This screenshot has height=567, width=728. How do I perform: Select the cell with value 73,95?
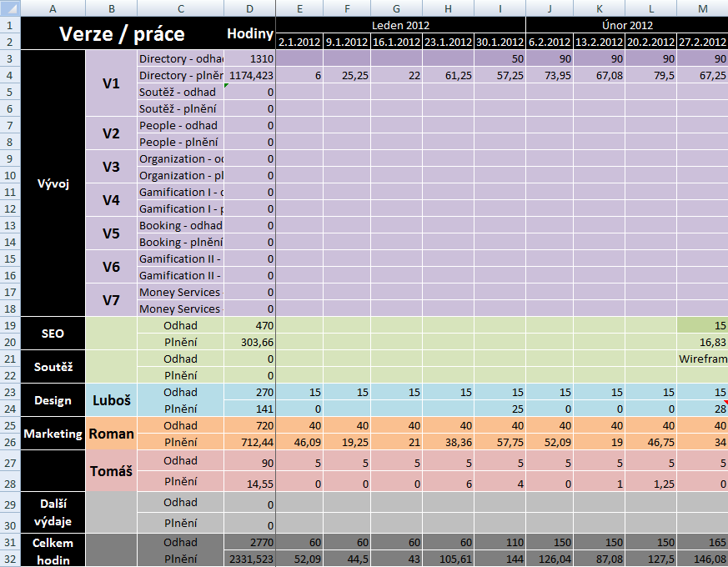click(x=550, y=75)
